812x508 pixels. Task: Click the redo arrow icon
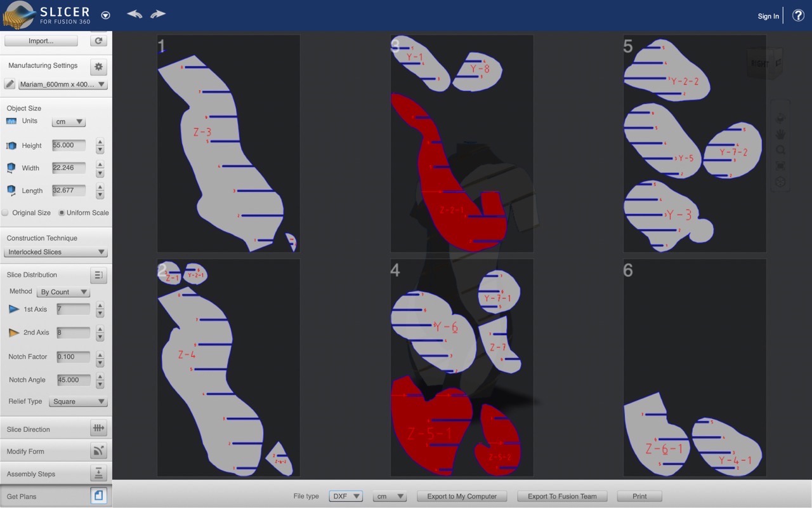(158, 14)
